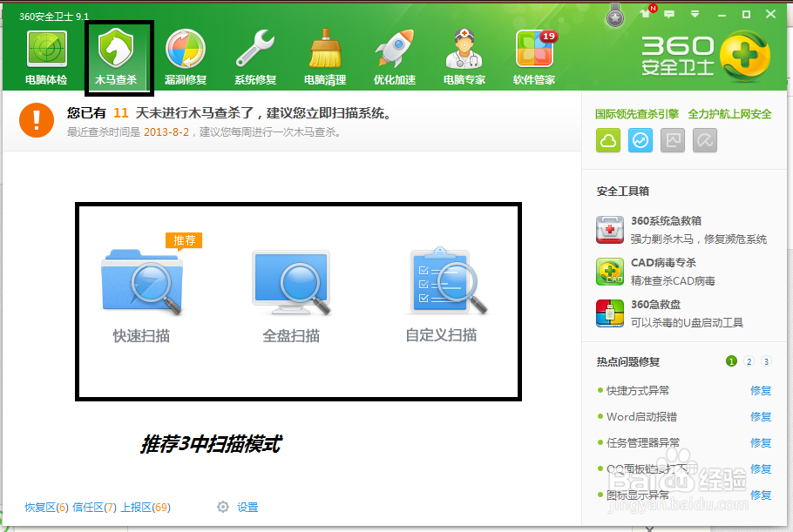Screen dimensions: 793x532
Task: Click the medal badge icon in title bar
Action: [615, 15]
